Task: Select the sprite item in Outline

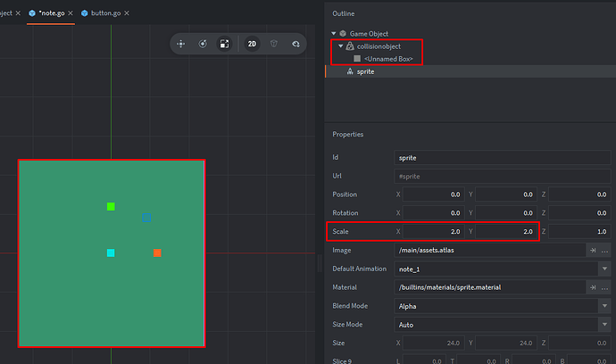Action: click(x=367, y=70)
